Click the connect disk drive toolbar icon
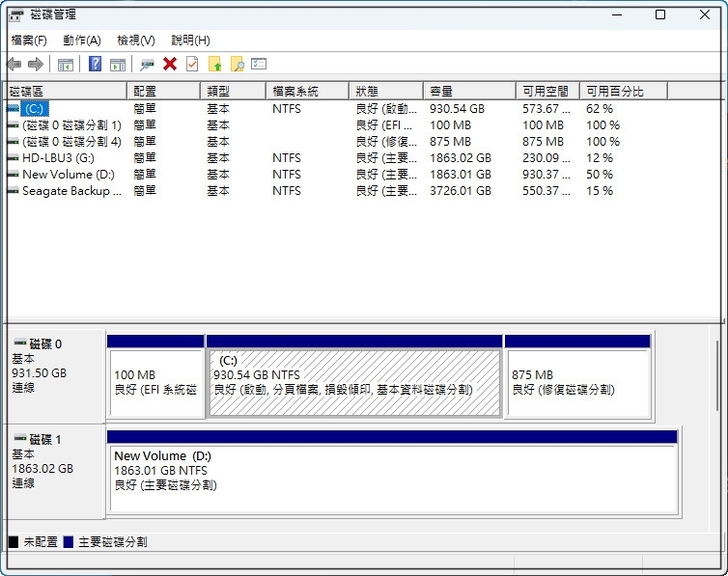Screen dimensions: 728x576 (x=147, y=64)
